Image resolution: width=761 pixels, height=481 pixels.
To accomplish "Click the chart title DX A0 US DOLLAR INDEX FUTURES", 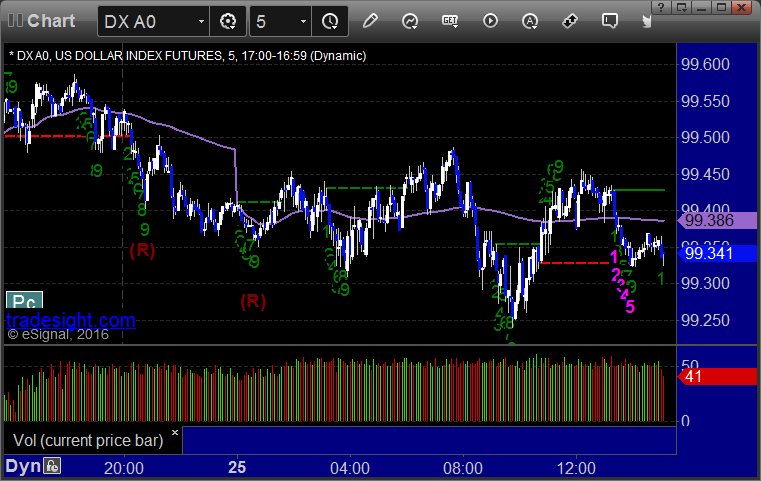I will (188, 56).
